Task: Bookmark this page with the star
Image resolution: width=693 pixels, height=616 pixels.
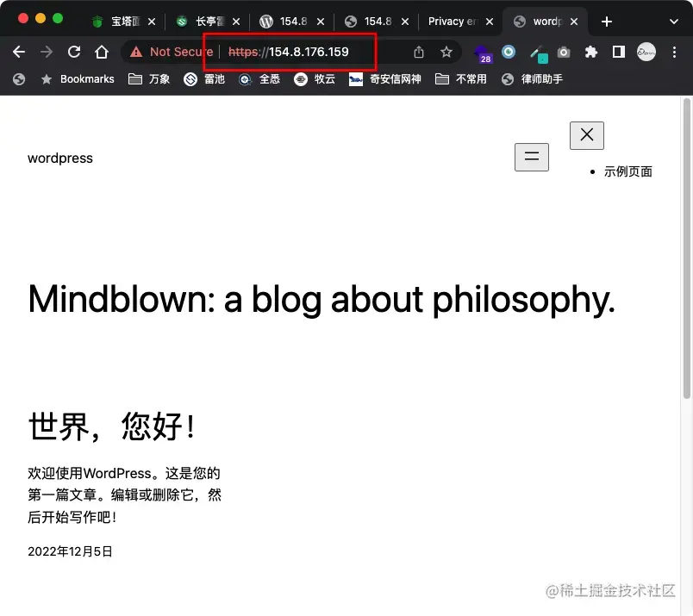Action: (x=446, y=53)
